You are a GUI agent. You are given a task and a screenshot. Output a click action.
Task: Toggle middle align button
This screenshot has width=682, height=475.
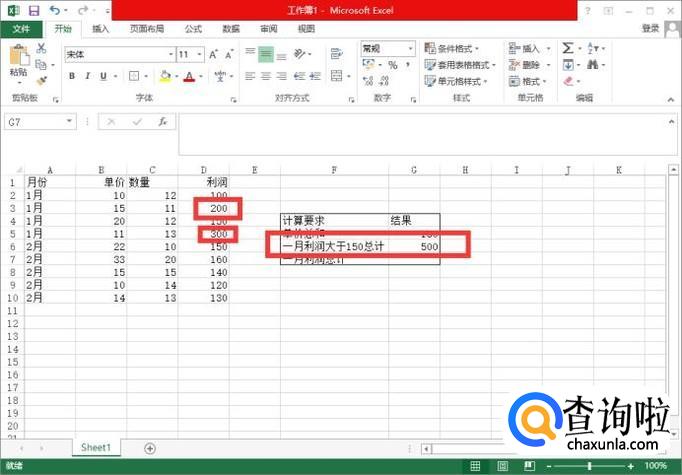click(x=266, y=54)
